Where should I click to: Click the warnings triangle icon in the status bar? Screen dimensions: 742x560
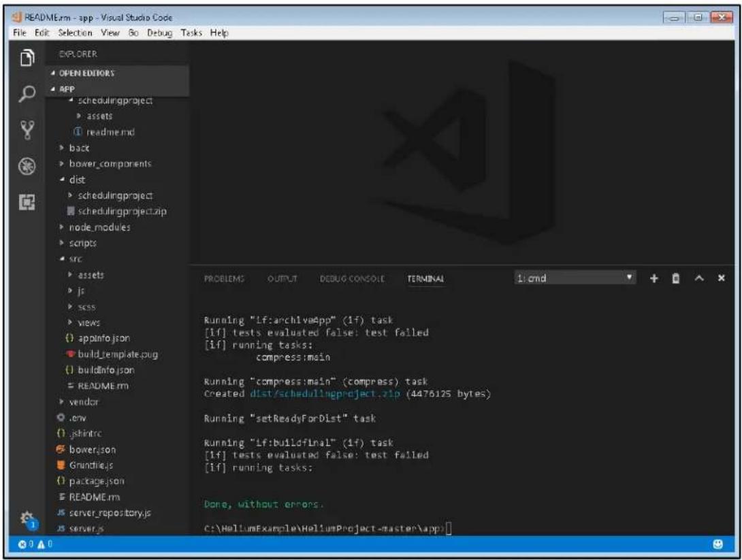41,544
